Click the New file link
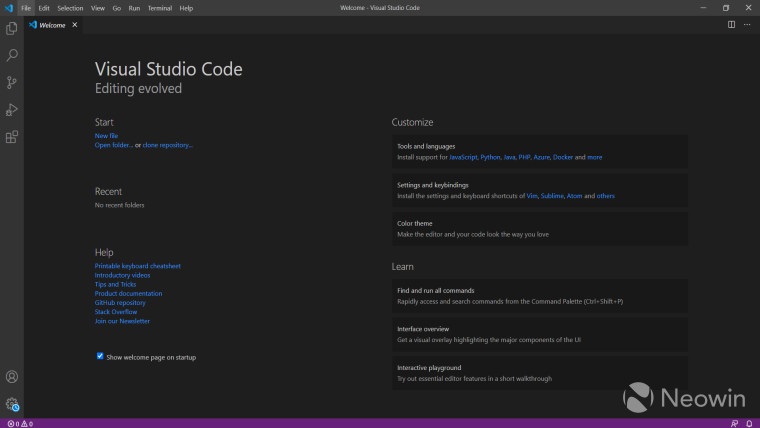Viewport: 760px width, 428px height. 106,136
